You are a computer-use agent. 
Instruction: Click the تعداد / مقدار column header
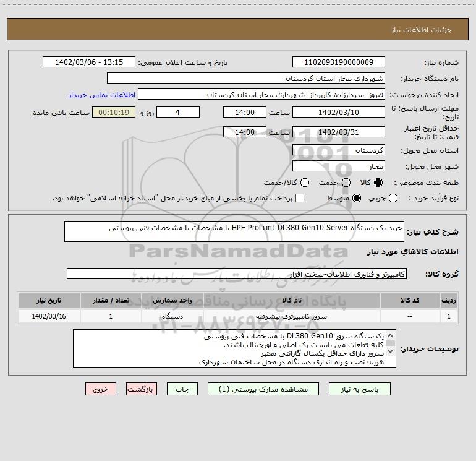tap(111, 301)
